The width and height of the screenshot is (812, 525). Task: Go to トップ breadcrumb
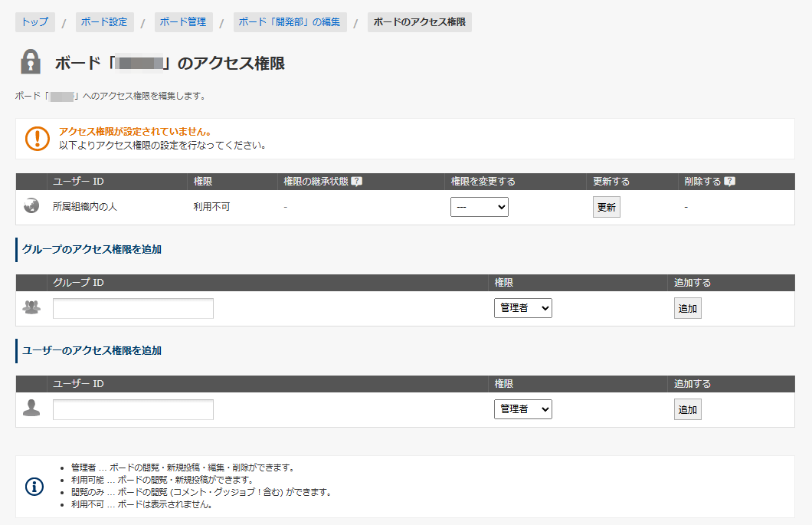pyautogui.click(x=35, y=21)
